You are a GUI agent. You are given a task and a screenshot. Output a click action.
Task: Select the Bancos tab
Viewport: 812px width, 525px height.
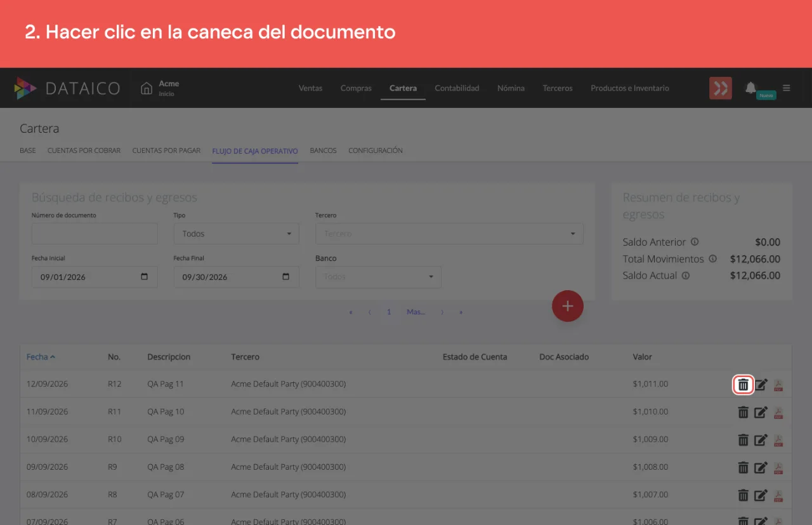(323, 150)
